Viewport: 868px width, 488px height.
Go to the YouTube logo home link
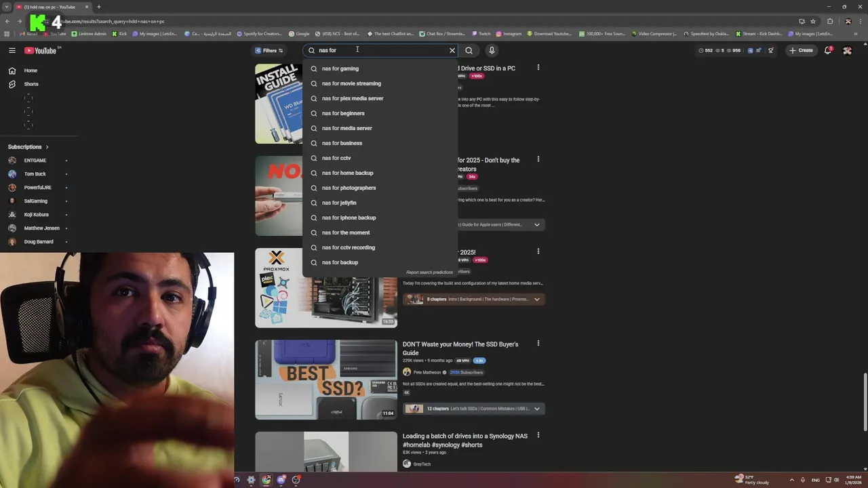pyautogui.click(x=41, y=50)
